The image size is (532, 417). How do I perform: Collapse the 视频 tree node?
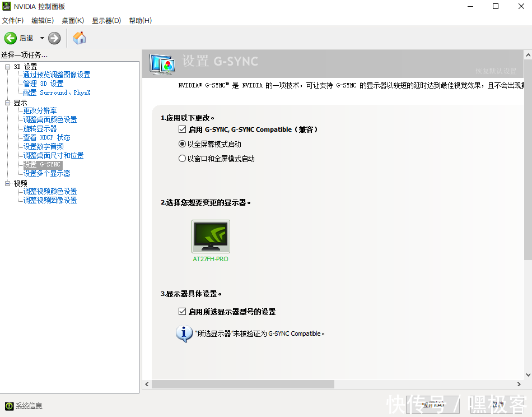coord(7,183)
